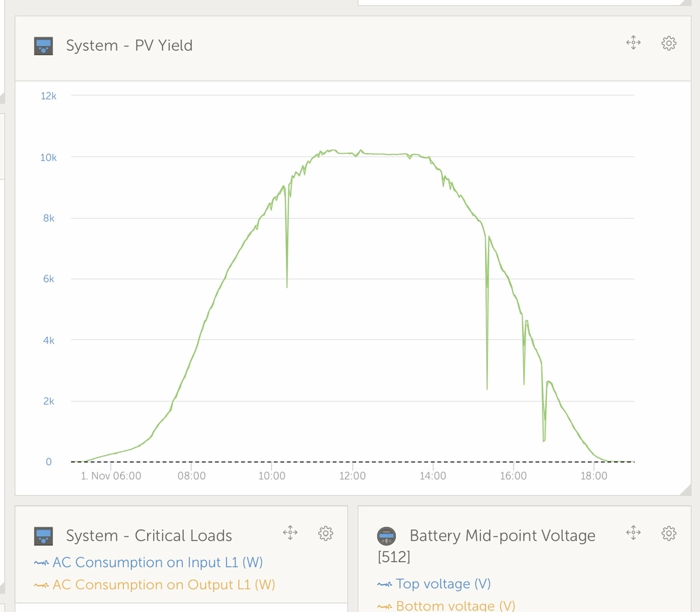Toggle AC Consumption on Input L1 series

coord(148,562)
